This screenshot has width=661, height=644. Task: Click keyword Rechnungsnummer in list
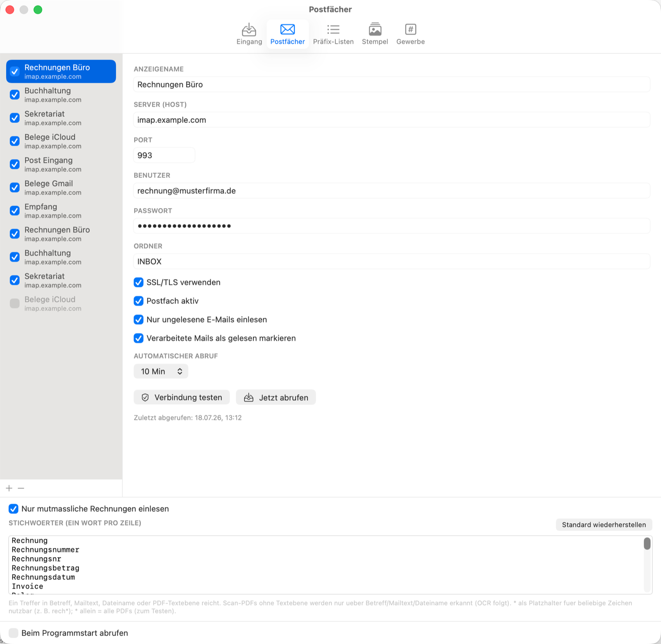45,550
